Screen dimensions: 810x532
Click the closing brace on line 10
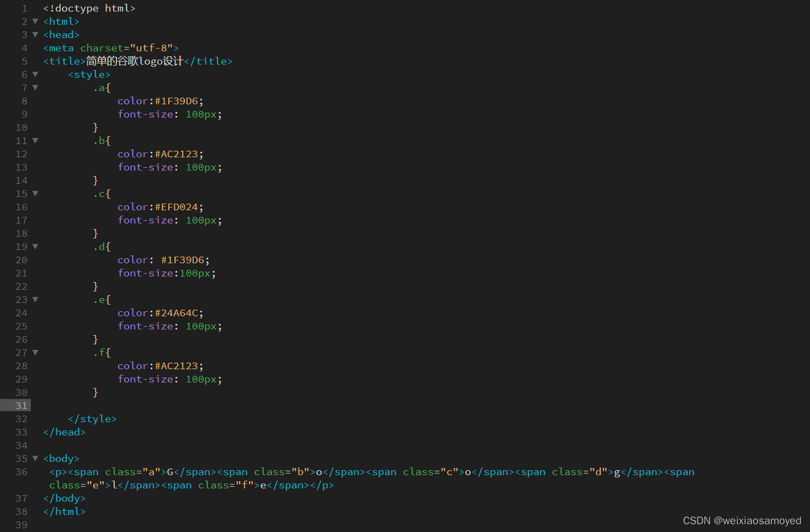(95, 127)
